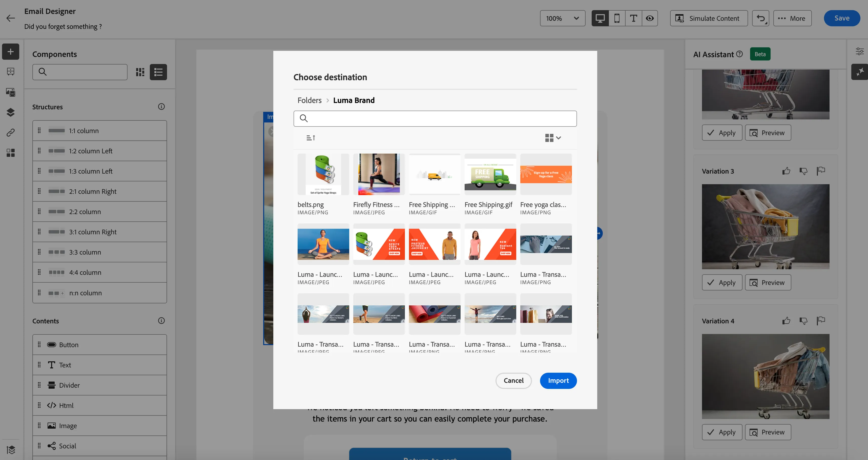Click AI Assistant sparkle icon on right rail

pos(860,72)
